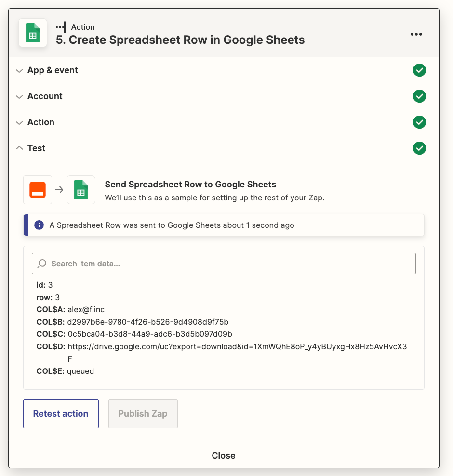
Task: Focus the Search item data field
Action: [224, 264]
